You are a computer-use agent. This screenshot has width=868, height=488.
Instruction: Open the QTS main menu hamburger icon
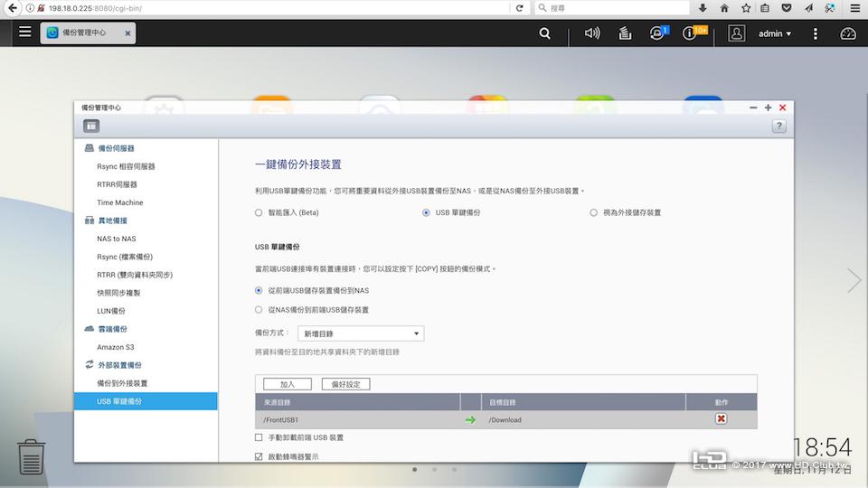tap(25, 33)
